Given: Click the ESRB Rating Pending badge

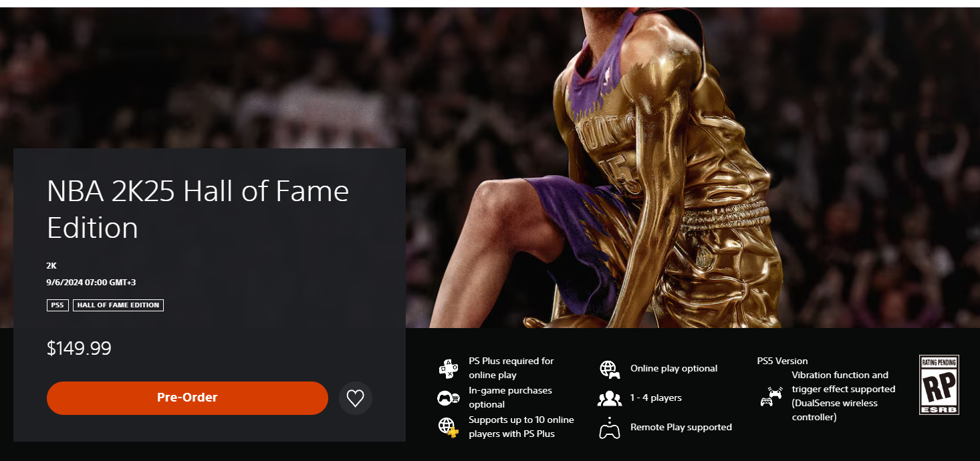Looking at the screenshot, I should (x=939, y=385).
